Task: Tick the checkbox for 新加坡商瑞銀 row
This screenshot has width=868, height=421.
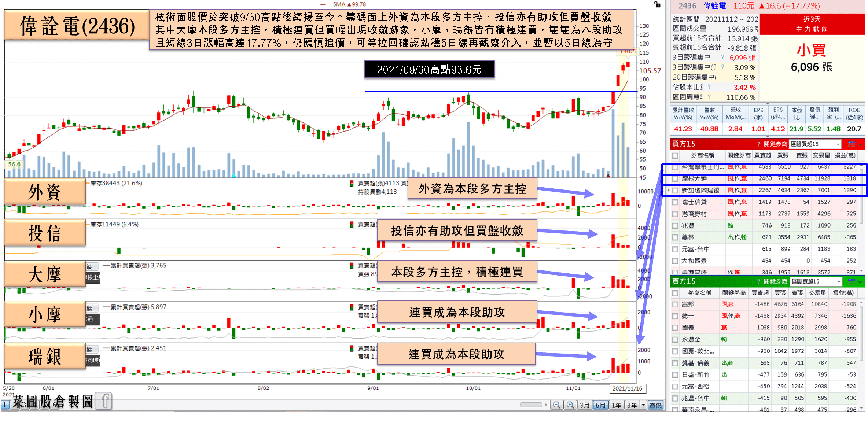Action: [x=675, y=191]
